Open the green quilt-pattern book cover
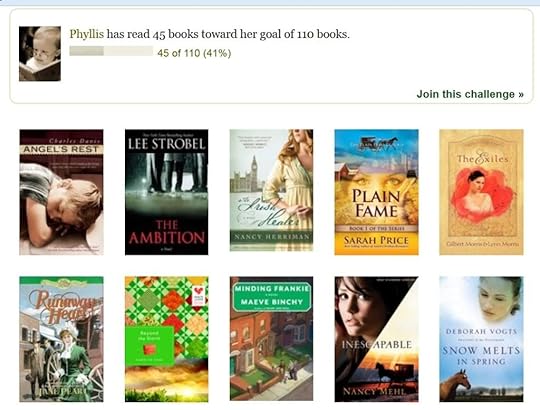Screen dimensions: 540x410 (x=166, y=339)
